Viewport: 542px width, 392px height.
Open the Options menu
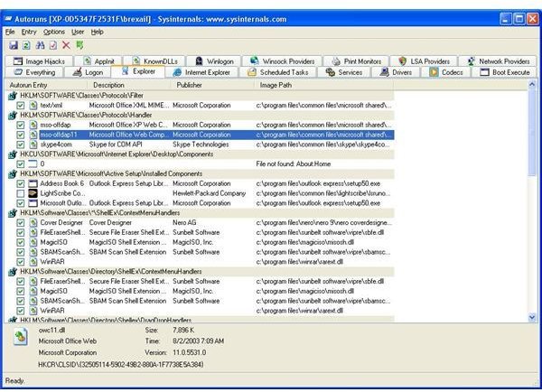pyautogui.click(x=54, y=32)
